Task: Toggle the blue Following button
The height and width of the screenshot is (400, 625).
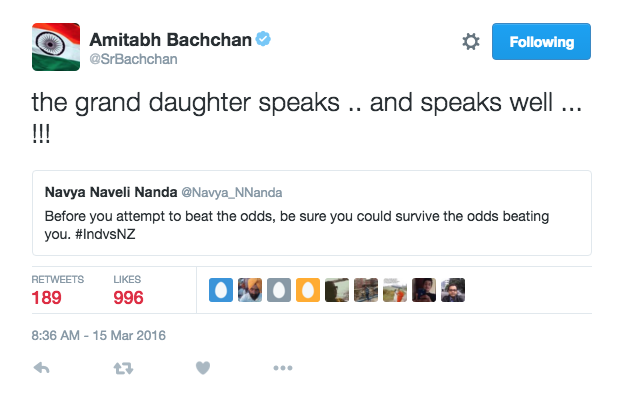Action: click(x=541, y=42)
